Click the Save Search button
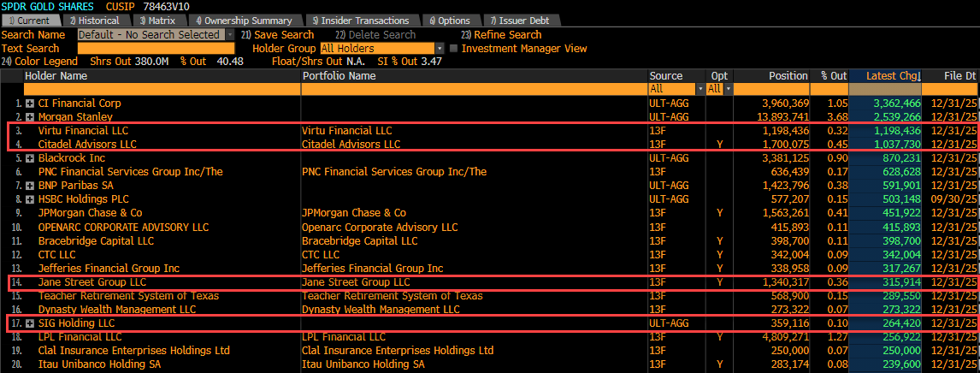Image resolution: width=980 pixels, height=373 pixels. 278,35
